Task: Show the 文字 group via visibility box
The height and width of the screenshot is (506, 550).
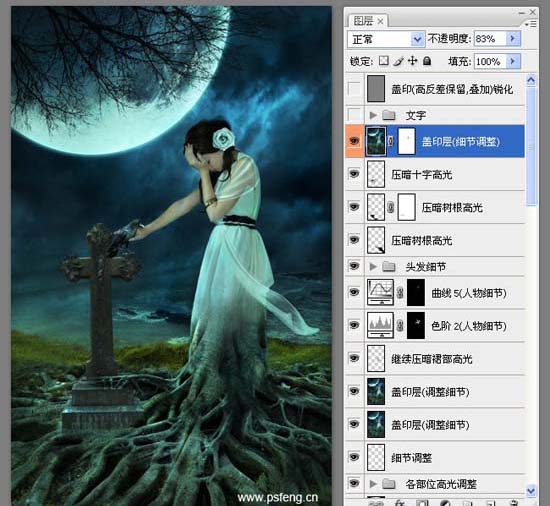Action: click(x=354, y=115)
